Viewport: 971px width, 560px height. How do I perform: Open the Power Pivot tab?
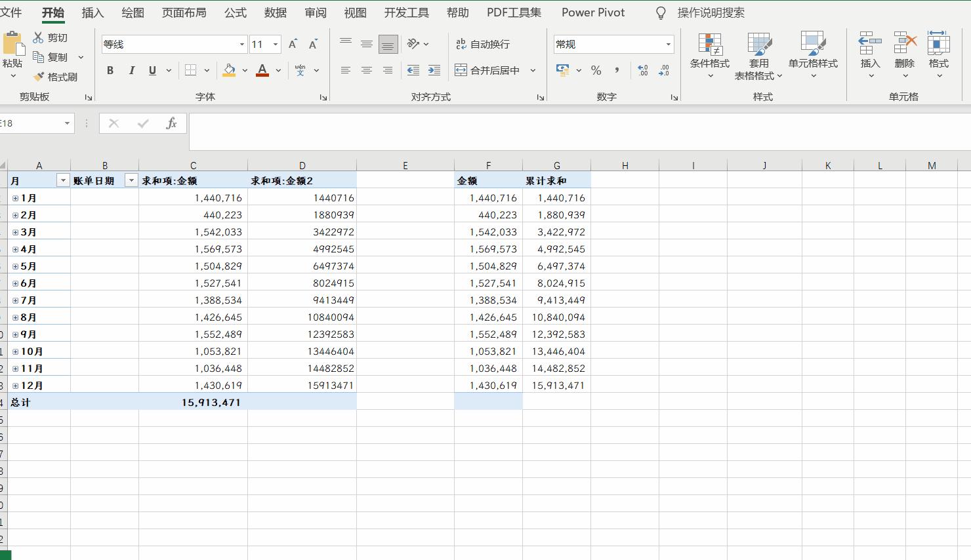[x=592, y=12]
